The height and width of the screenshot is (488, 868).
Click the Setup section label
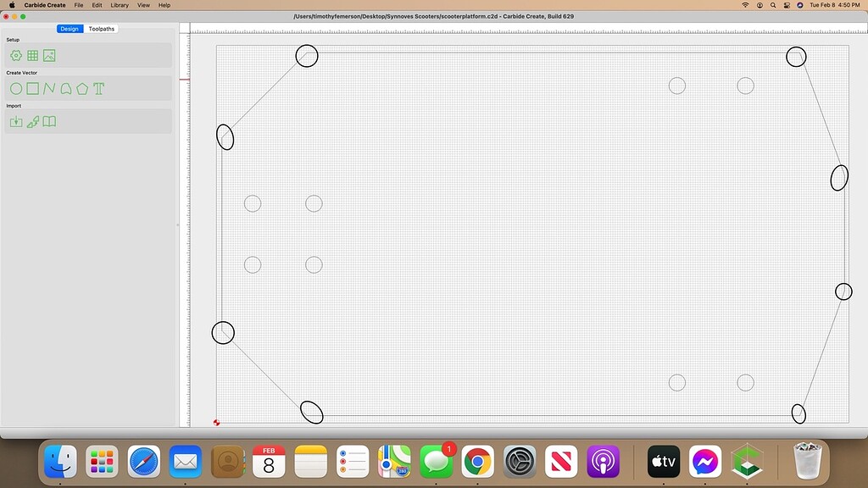point(13,40)
